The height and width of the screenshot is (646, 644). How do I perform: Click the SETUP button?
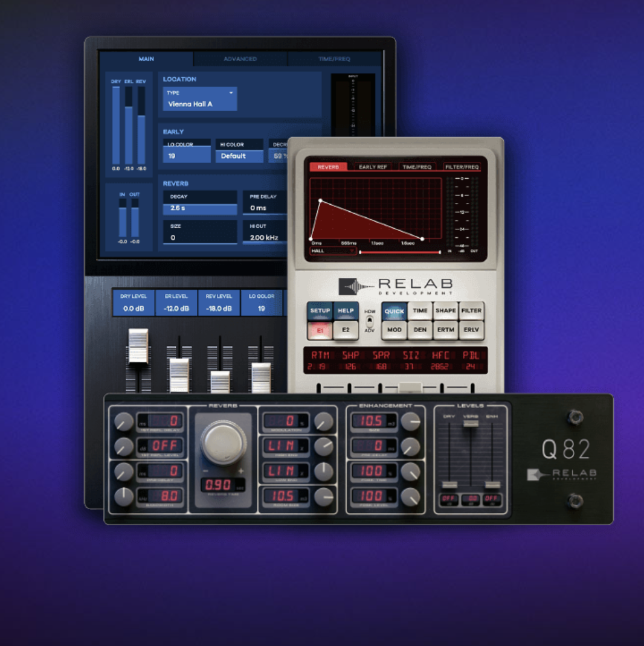point(320,311)
